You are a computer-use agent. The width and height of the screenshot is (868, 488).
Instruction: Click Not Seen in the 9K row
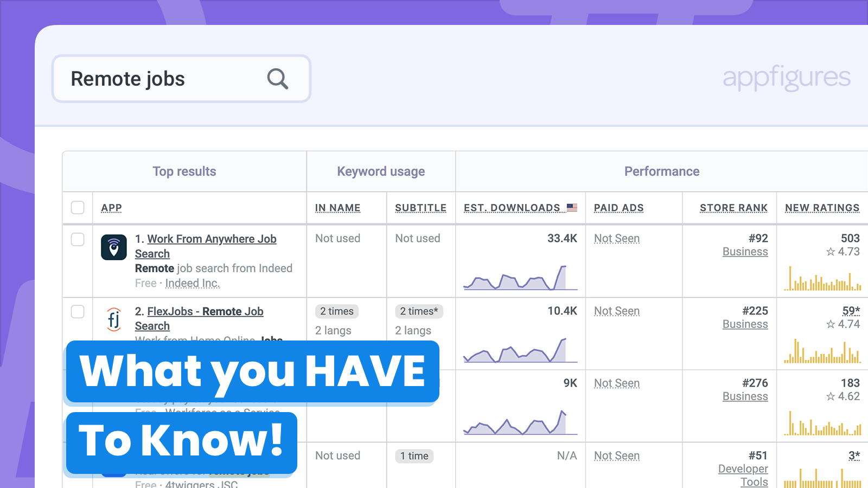click(617, 383)
